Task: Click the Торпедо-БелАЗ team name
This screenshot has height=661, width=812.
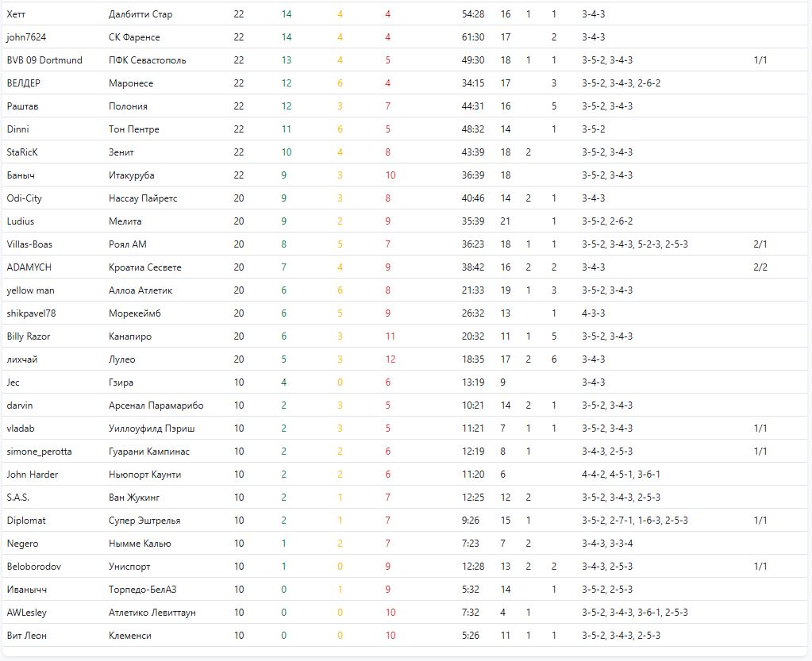Action: pyautogui.click(x=144, y=590)
